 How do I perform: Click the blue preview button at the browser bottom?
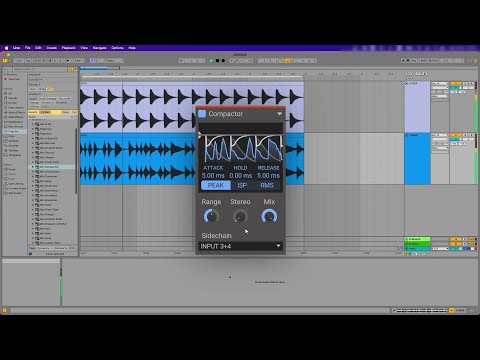[x=30, y=254]
